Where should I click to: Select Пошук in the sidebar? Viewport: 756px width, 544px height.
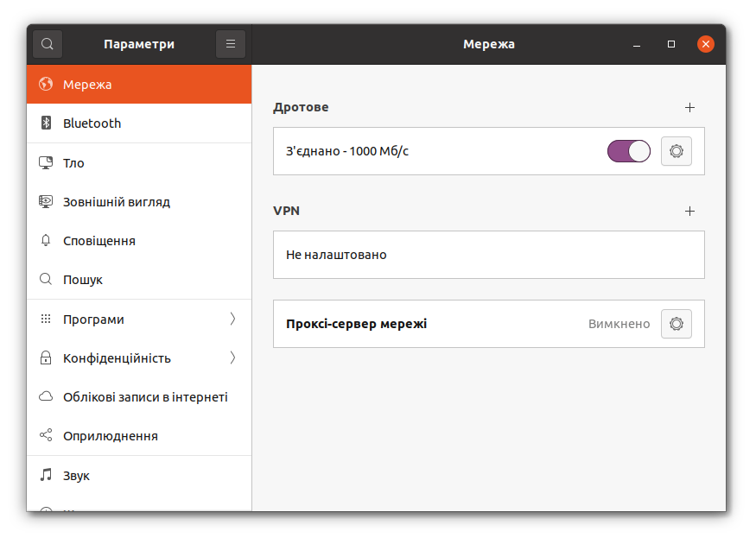tap(82, 280)
